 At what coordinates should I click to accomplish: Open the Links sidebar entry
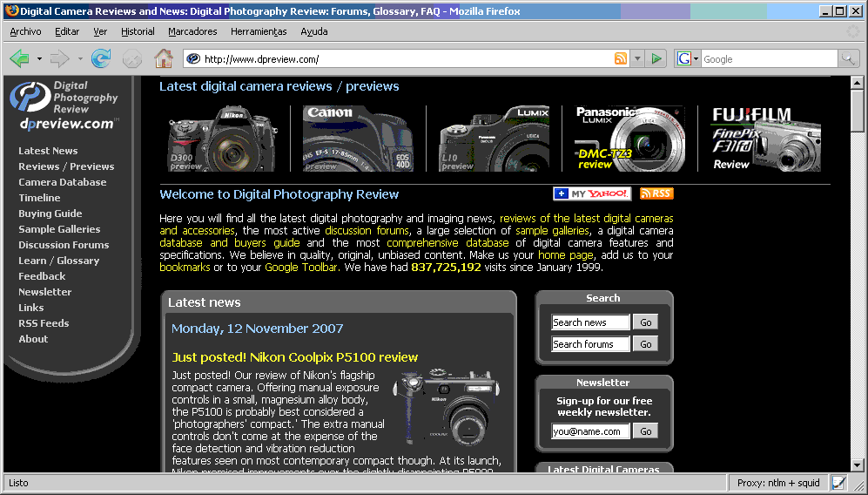pyautogui.click(x=31, y=308)
